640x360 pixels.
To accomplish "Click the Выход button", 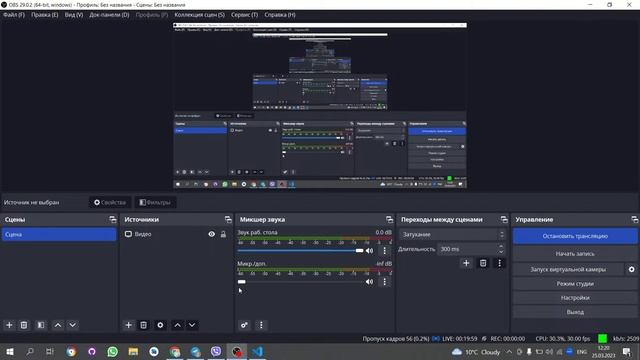I will [575, 312].
